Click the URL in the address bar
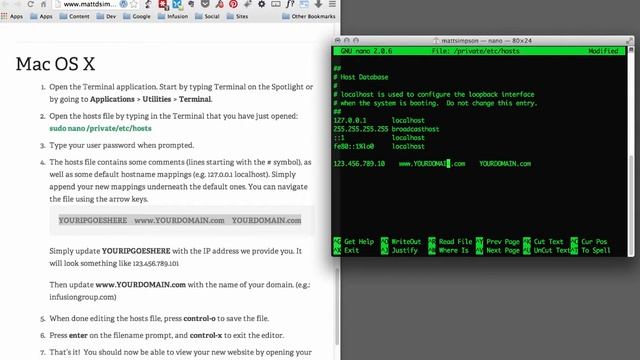The height and width of the screenshot is (360, 640). coord(89,4)
